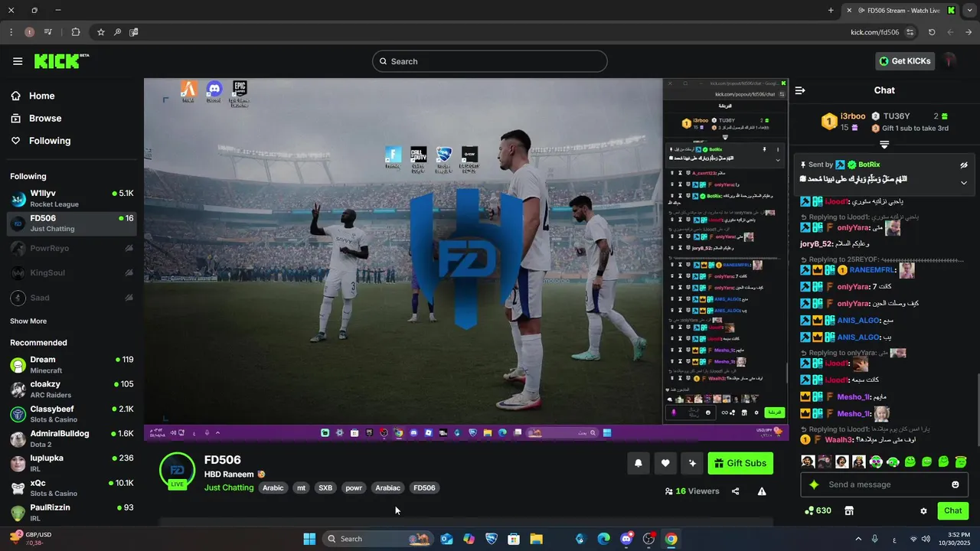This screenshot has height=551, width=980.
Task: Click the Waalh3 username in chat
Action: tap(839, 440)
